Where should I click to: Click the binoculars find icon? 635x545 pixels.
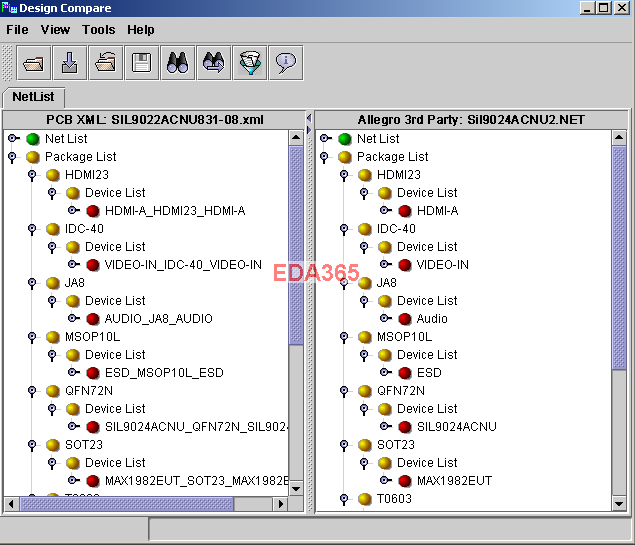(x=177, y=63)
